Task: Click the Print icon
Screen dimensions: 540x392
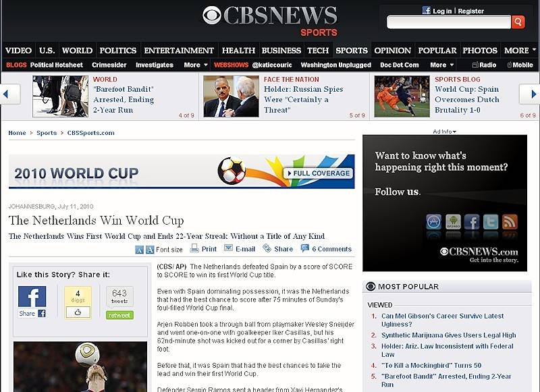Action: (194, 249)
